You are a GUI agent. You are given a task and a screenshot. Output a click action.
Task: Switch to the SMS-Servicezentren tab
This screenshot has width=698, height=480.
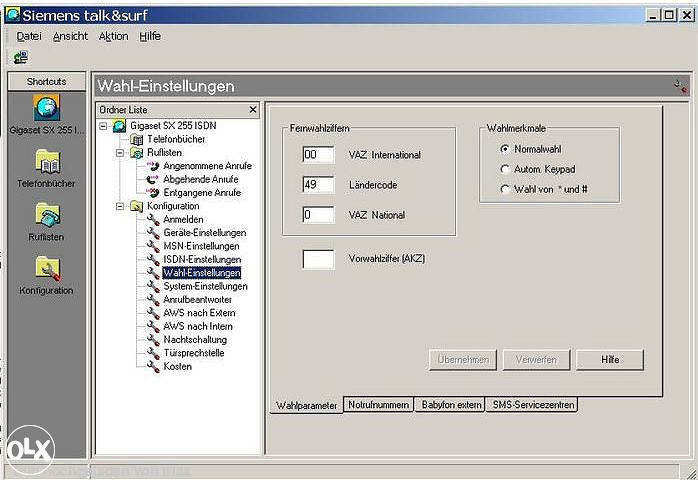click(x=533, y=405)
